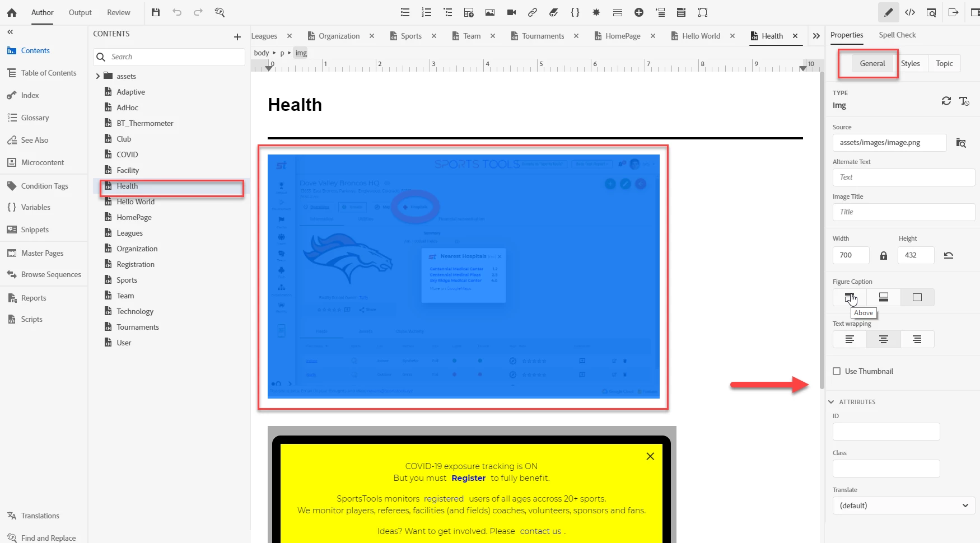Open Find and Replace in sidebar
980x543 pixels.
click(48, 538)
